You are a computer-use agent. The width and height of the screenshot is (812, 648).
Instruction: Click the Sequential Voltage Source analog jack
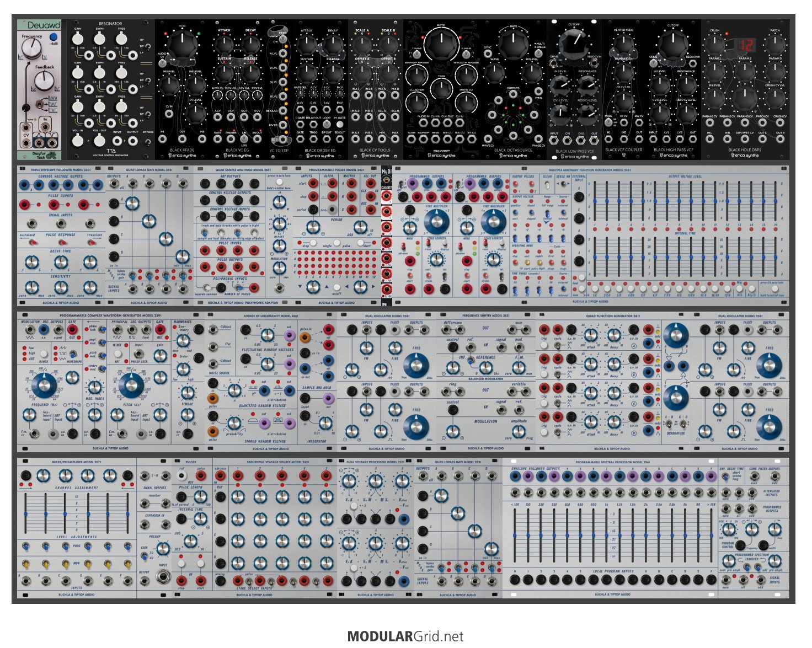(x=220, y=581)
